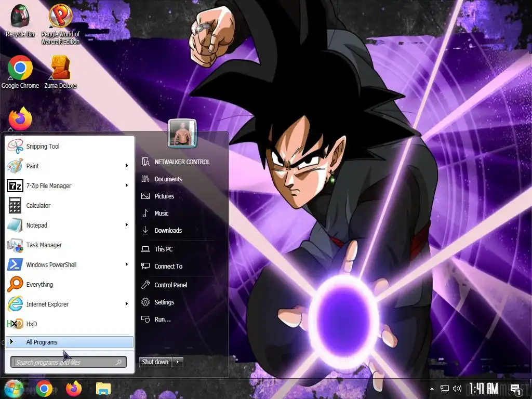
Task: Expand the Paint jump list arrow
Action: [x=127, y=166]
